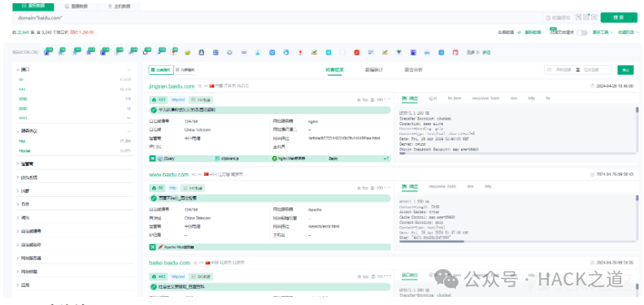Click the teal flask favicon in the icon row
644x305 pixels.
tap(258, 53)
